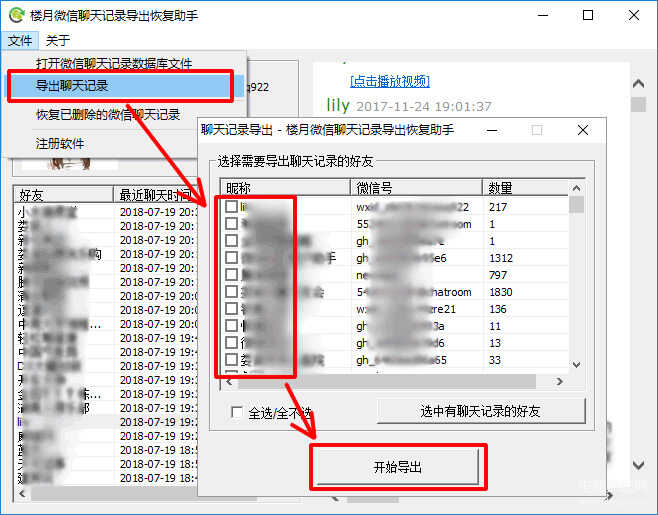
Task: Toggle the 全选/全不选 checkbox
Action: pos(237,413)
